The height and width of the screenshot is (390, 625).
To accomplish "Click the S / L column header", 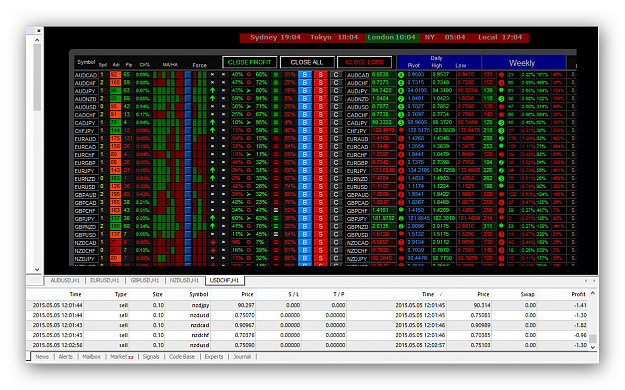I will tap(293, 294).
